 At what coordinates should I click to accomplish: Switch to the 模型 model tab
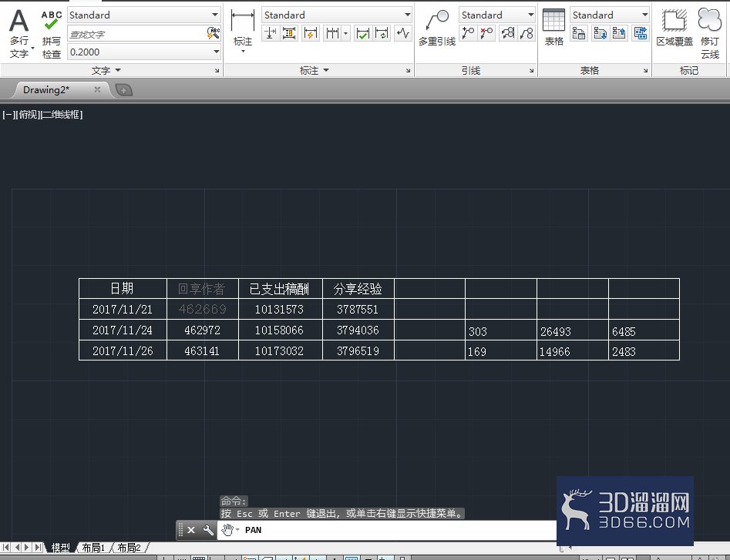[61, 548]
